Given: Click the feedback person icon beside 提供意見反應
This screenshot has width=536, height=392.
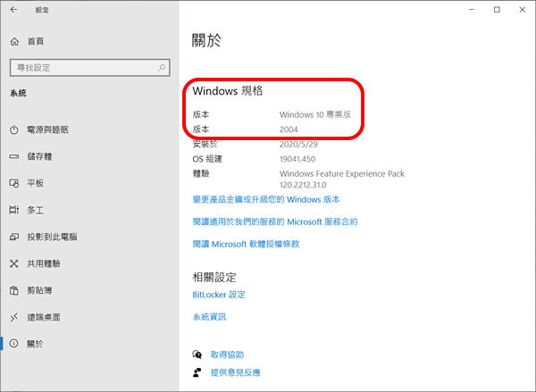Looking at the screenshot, I should (x=197, y=372).
